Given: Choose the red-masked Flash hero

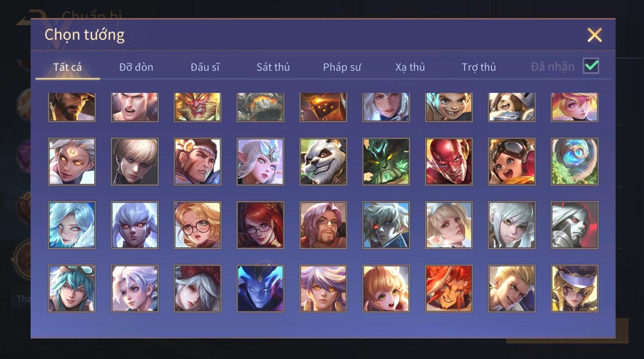Looking at the screenshot, I should [x=449, y=162].
